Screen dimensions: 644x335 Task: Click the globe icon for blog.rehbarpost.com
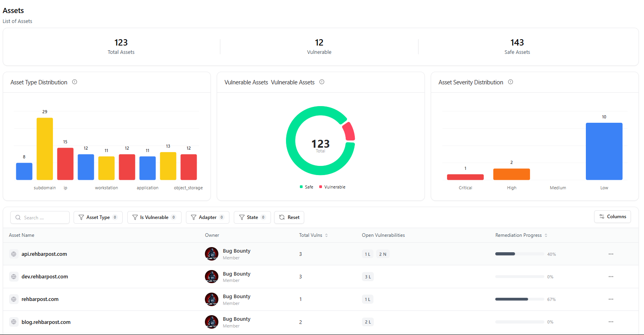[x=14, y=322]
